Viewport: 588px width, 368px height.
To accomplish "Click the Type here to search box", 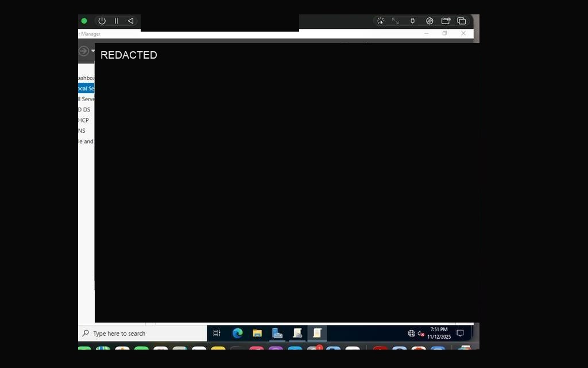I will point(142,333).
